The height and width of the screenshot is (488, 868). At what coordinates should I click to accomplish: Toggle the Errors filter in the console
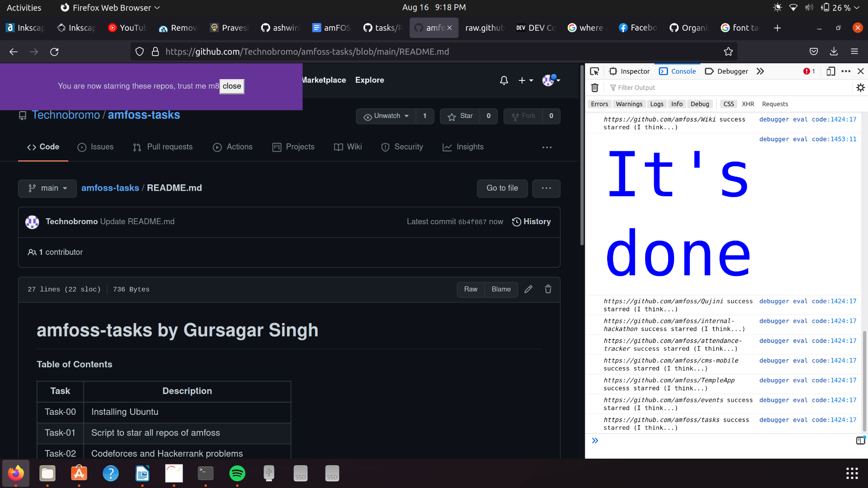(599, 104)
